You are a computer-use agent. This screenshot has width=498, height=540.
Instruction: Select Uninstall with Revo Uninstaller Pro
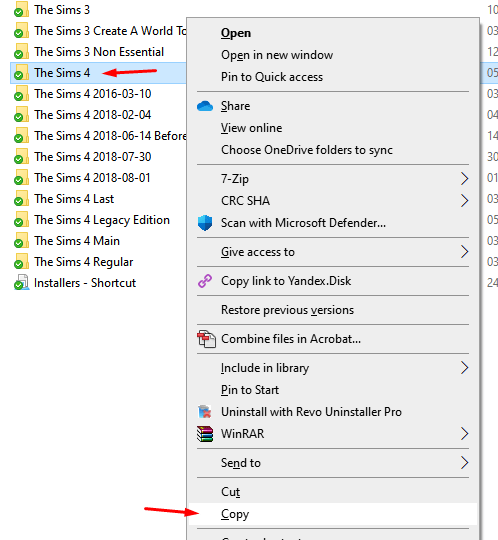(333, 412)
